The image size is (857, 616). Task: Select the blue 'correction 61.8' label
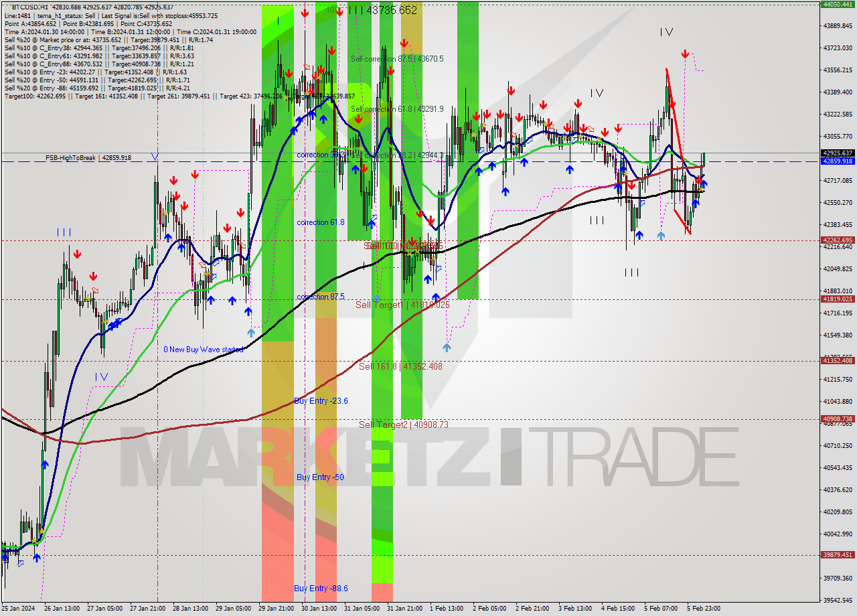tap(321, 222)
